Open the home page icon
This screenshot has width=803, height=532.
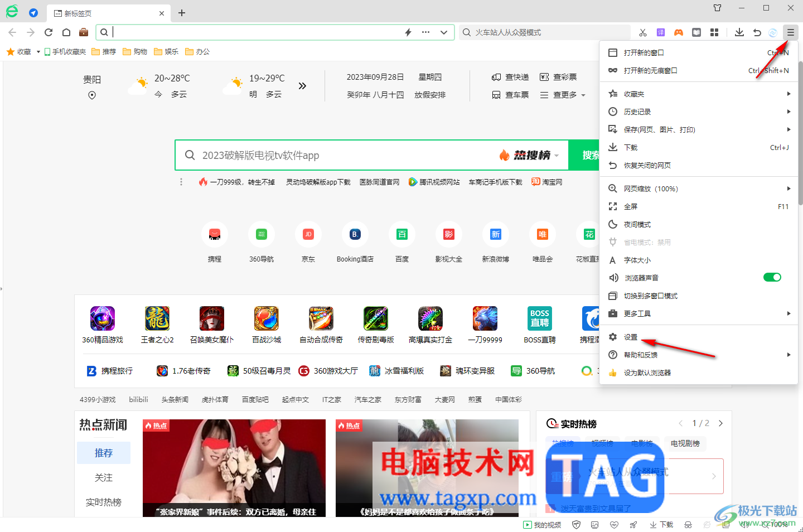(66, 32)
